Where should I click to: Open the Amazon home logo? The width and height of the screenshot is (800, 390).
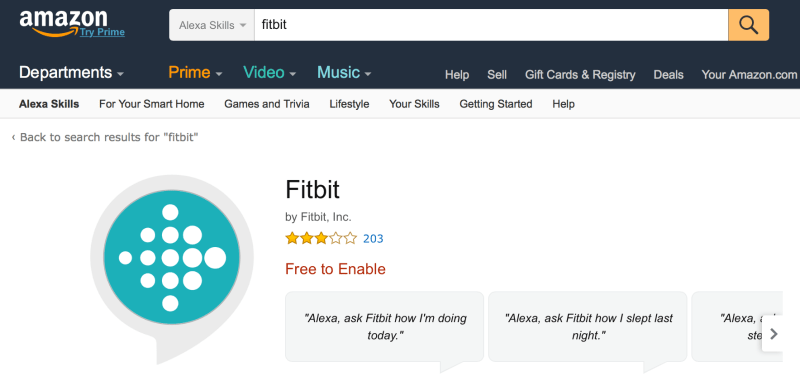coord(63,21)
